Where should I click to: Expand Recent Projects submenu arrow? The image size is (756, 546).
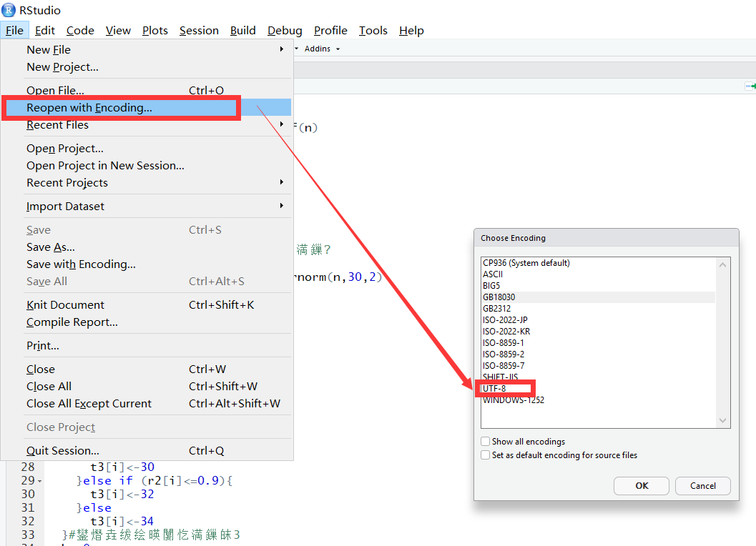pos(282,182)
